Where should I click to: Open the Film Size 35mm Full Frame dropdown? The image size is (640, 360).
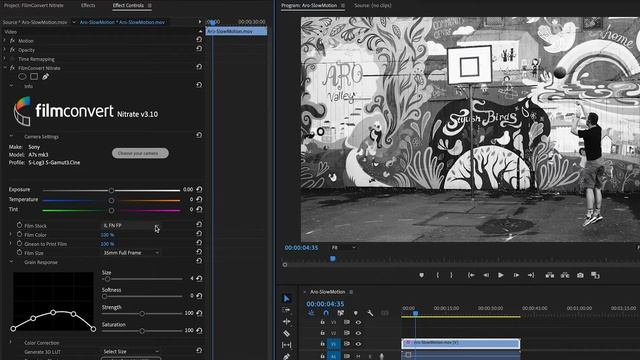pos(131,253)
